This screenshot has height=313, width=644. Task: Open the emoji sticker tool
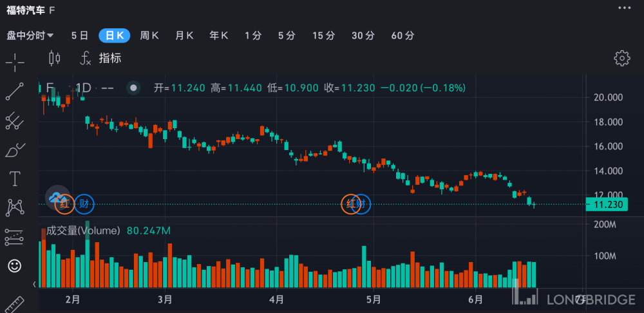pos(14,265)
